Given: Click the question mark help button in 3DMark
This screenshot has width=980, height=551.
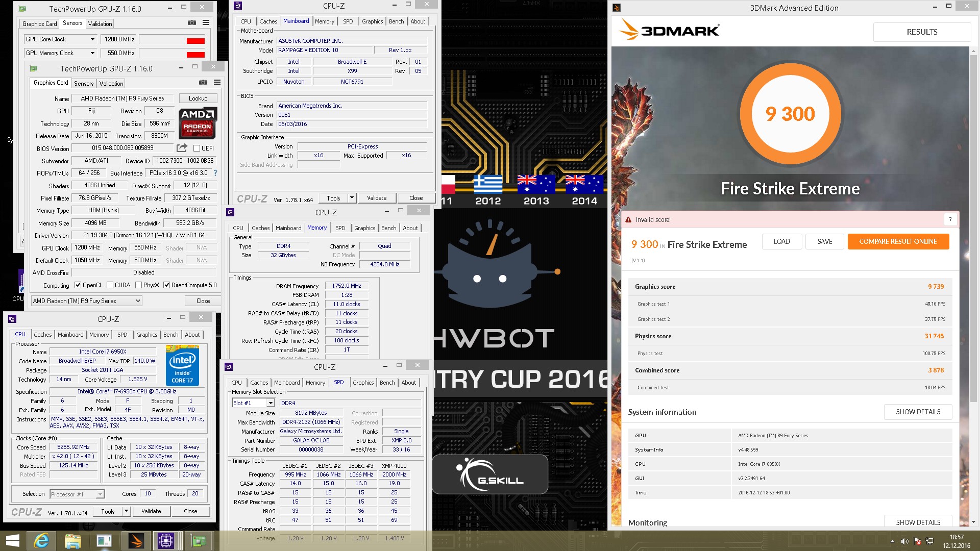Looking at the screenshot, I should click(950, 220).
